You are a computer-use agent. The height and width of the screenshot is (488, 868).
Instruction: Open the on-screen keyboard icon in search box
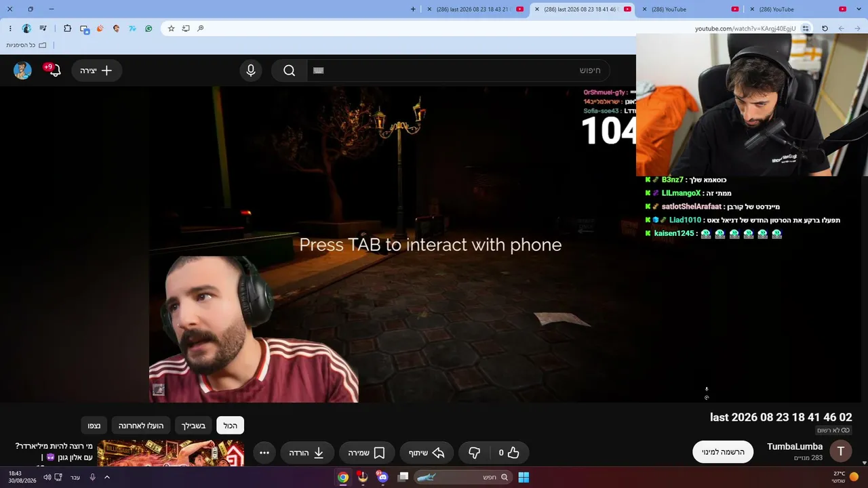tap(319, 70)
